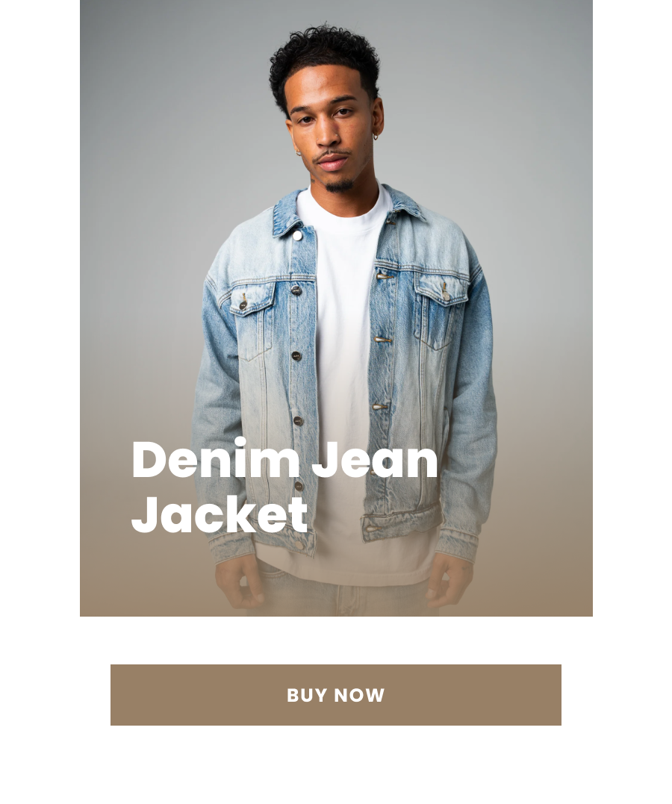Click the BUY NOW button
This screenshot has height=804, width=672.
pos(335,695)
